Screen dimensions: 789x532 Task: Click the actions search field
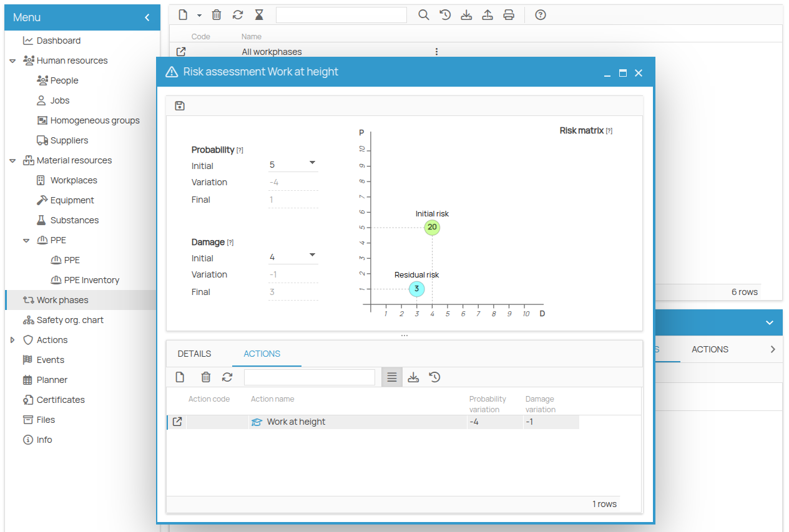[x=309, y=377]
